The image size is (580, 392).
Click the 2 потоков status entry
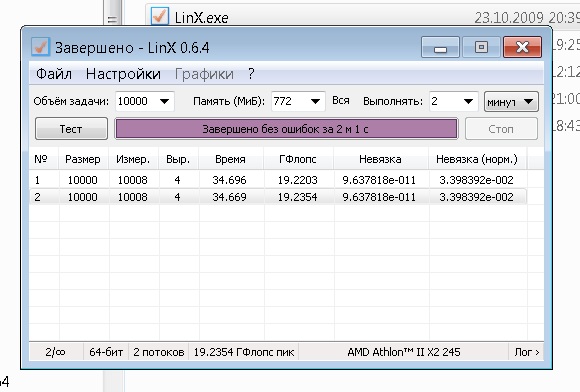pos(159,352)
